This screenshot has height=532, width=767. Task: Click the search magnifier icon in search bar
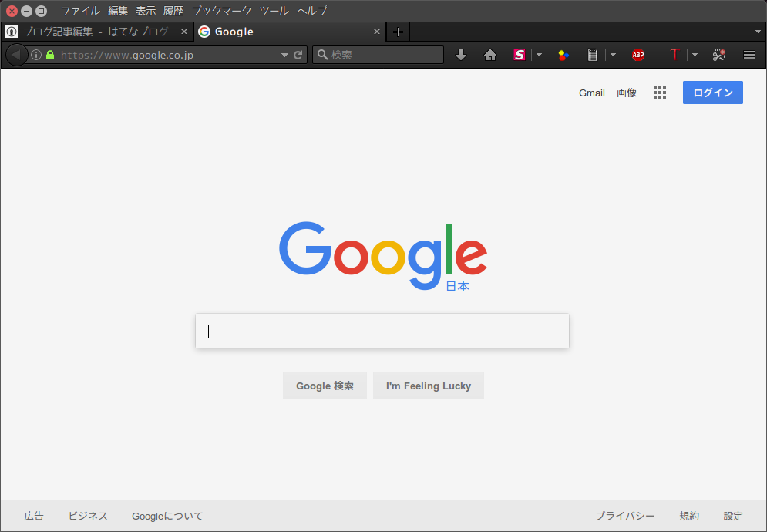322,55
